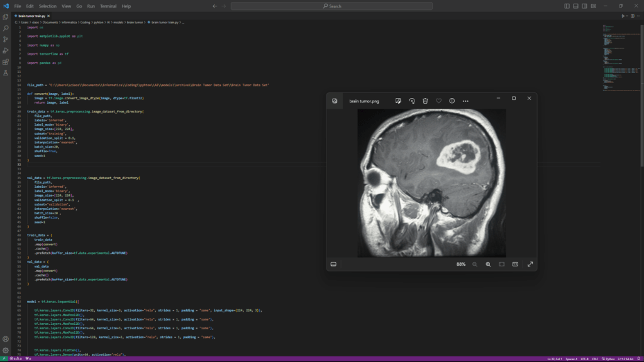The image size is (644, 362).
Task: Click 'Ln 32, Col 1' in status bar
Action: [x=555, y=359]
